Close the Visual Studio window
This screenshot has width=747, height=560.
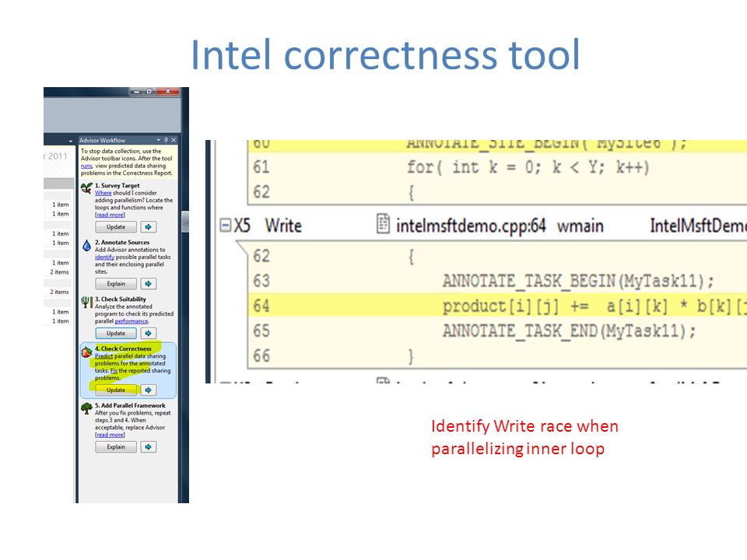(x=168, y=92)
